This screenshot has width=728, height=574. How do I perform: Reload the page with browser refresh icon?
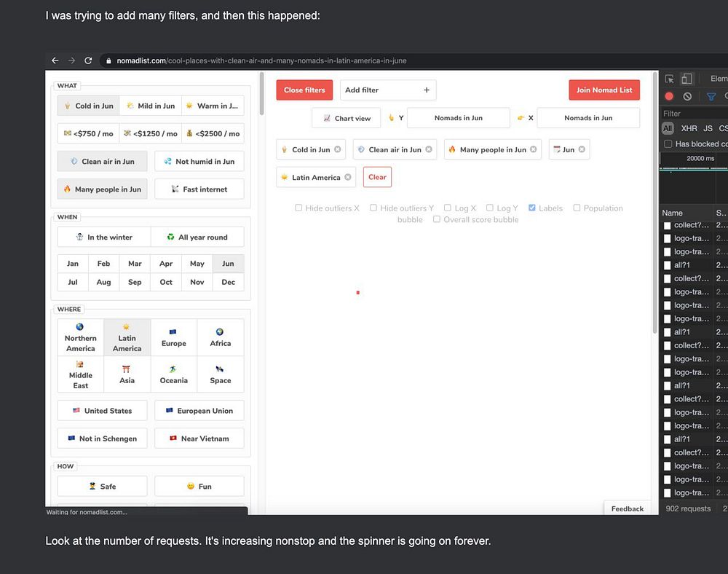[x=88, y=60]
